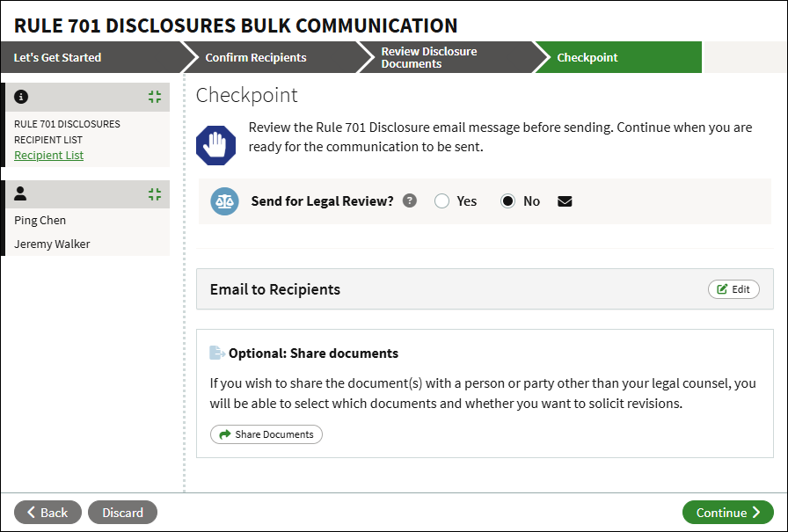Open help for Send for Legal Review
788x532 pixels.
410,200
